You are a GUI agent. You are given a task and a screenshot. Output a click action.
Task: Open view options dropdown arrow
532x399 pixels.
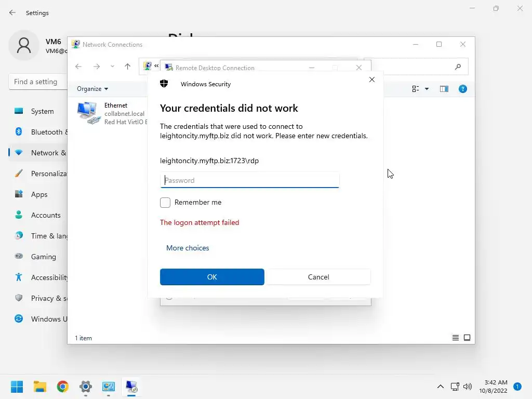tap(427, 89)
